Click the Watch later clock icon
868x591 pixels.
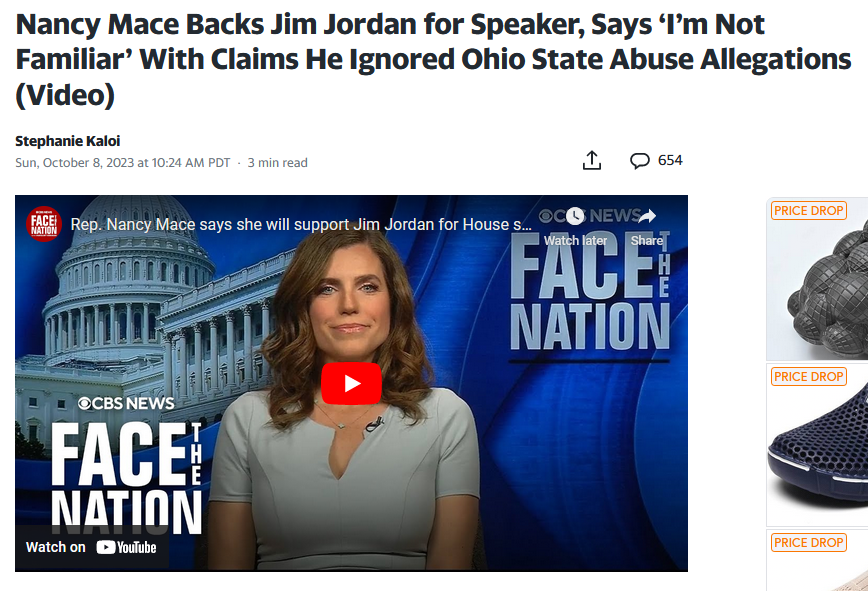(575, 216)
